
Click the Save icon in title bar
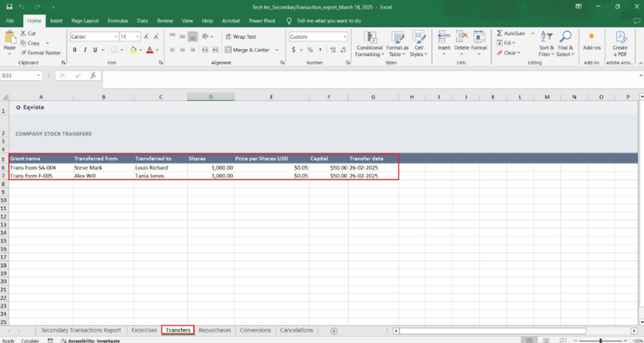click(x=9, y=7)
